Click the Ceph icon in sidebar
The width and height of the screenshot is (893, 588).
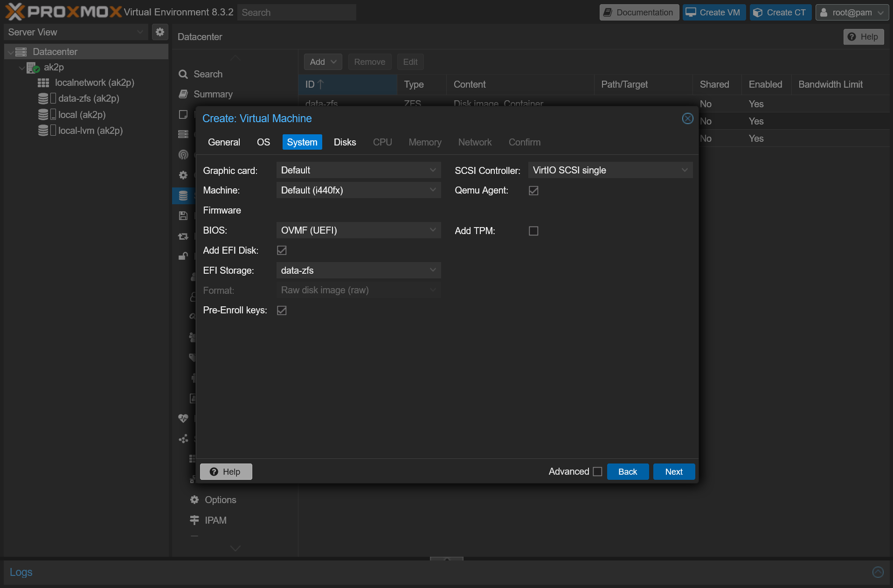tap(183, 155)
